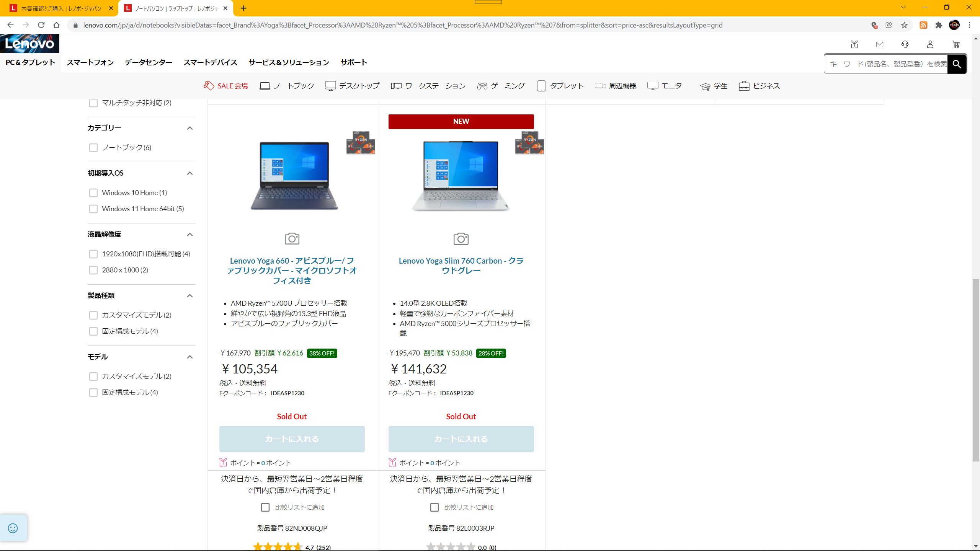The width and height of the screenshot is (980, 551).
Task: Collapse the モデル filter section
Action: point(189,357)
